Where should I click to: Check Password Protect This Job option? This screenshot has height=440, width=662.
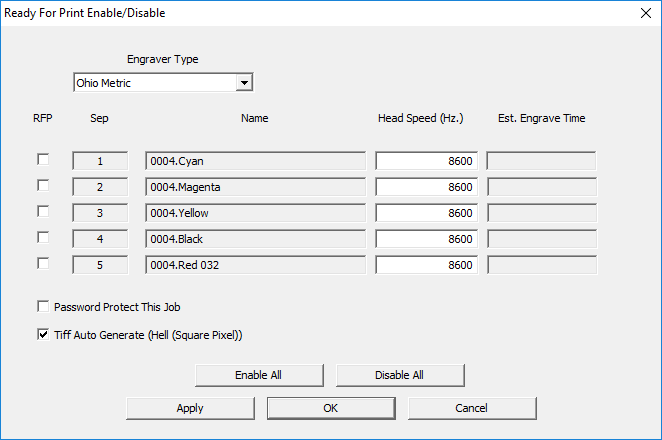pyautogui.click(x=43, y=308)
